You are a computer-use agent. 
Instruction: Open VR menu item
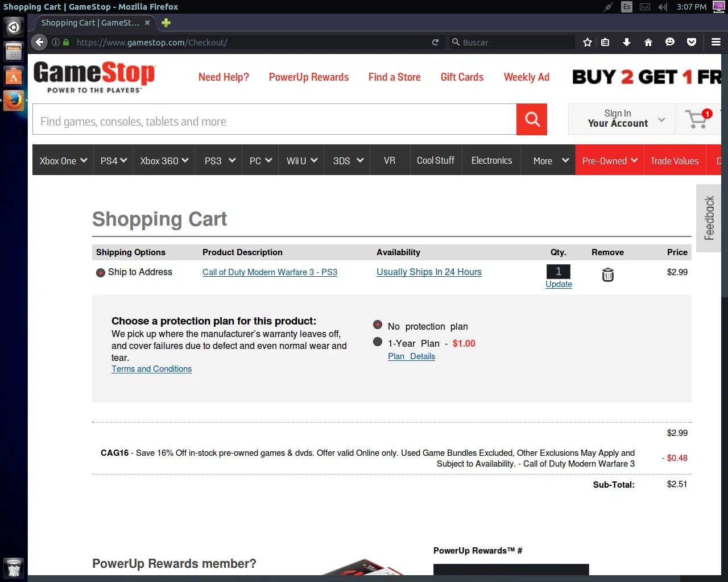click(390, 161)
